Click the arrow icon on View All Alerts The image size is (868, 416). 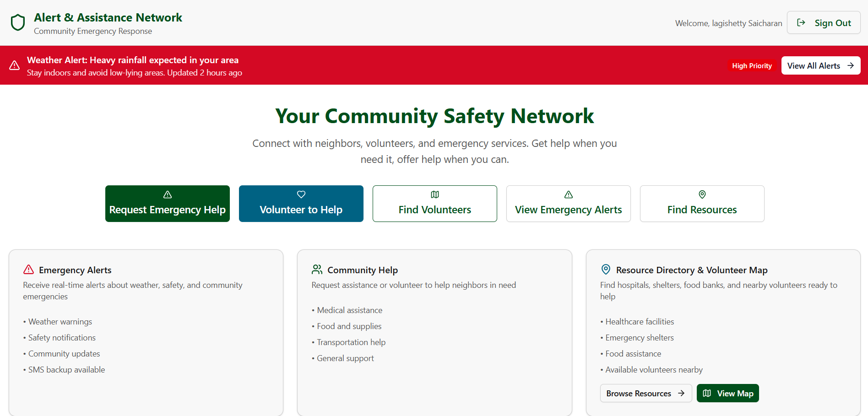pyautogui.click(x=851, y=65)
